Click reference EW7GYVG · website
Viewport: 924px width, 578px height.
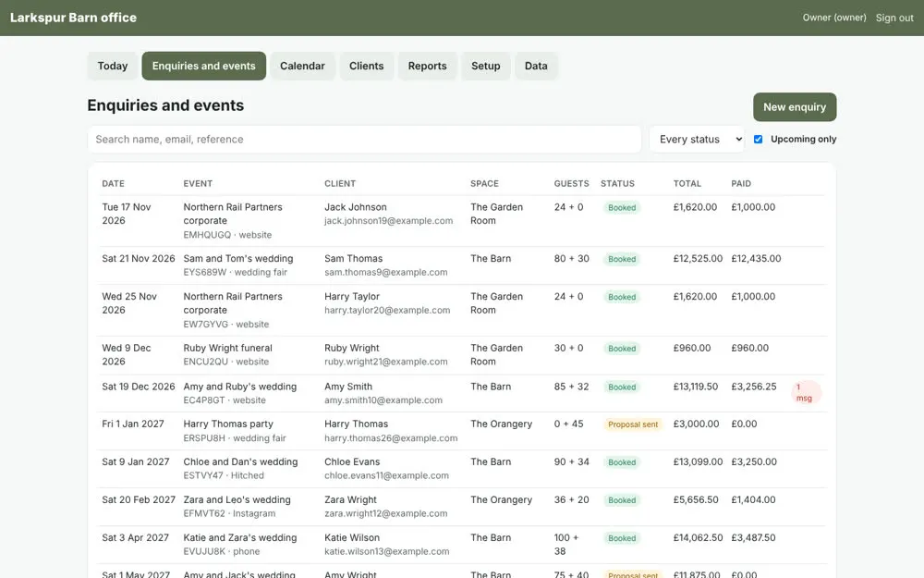click(225, 325)
